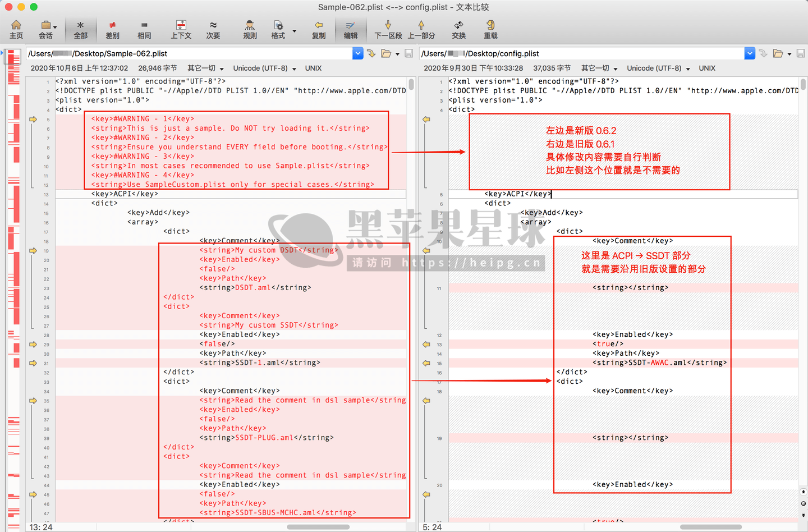Go to 上一部分 (Previous Section) arrow
808x532 pixels.
coord(421,29)
